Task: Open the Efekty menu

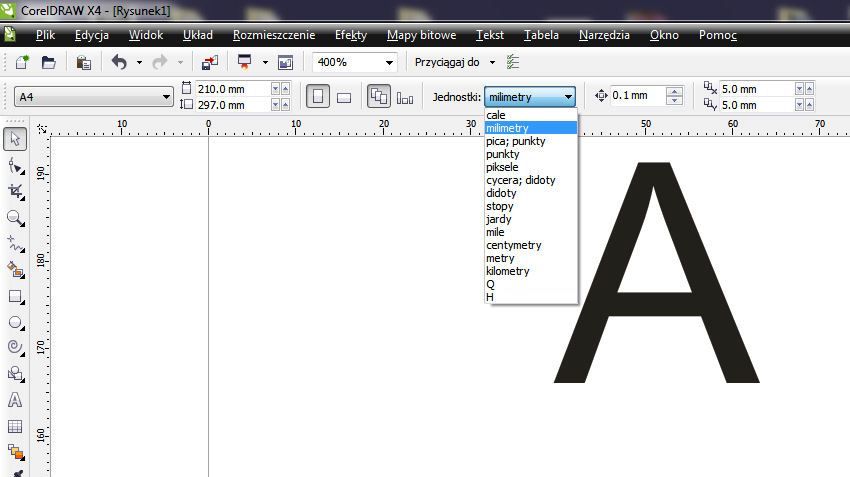Action: [351, 35]
